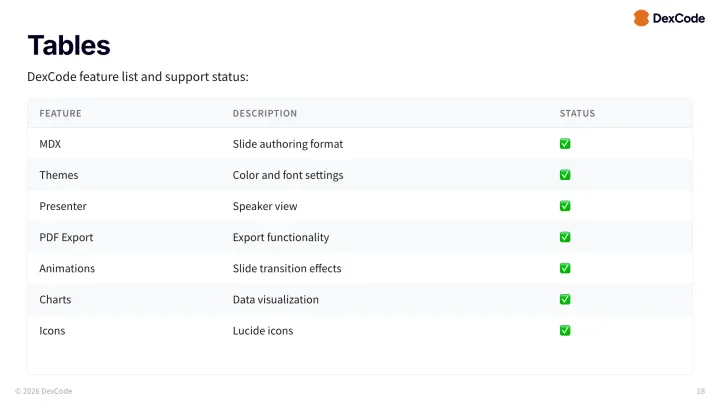
Task: Click the PDF Export status checkmark
Action: coord(565,237)
